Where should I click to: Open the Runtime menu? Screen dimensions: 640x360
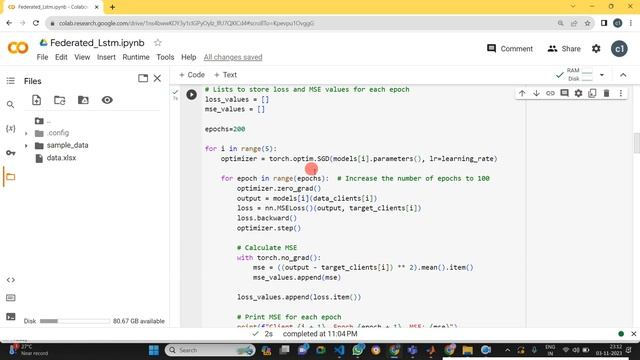point(136,57)
